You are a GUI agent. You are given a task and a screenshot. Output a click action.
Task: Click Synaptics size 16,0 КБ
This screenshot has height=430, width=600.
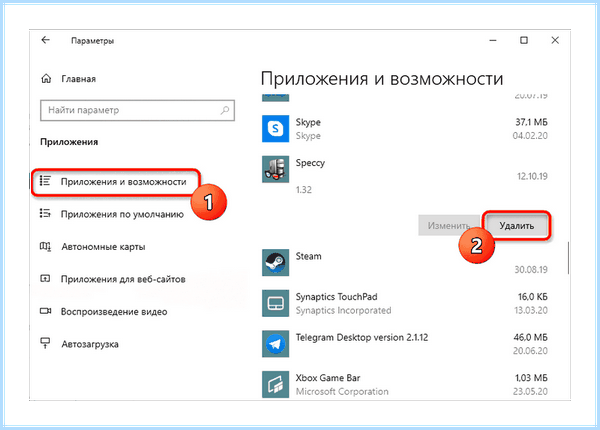point(533,297)
